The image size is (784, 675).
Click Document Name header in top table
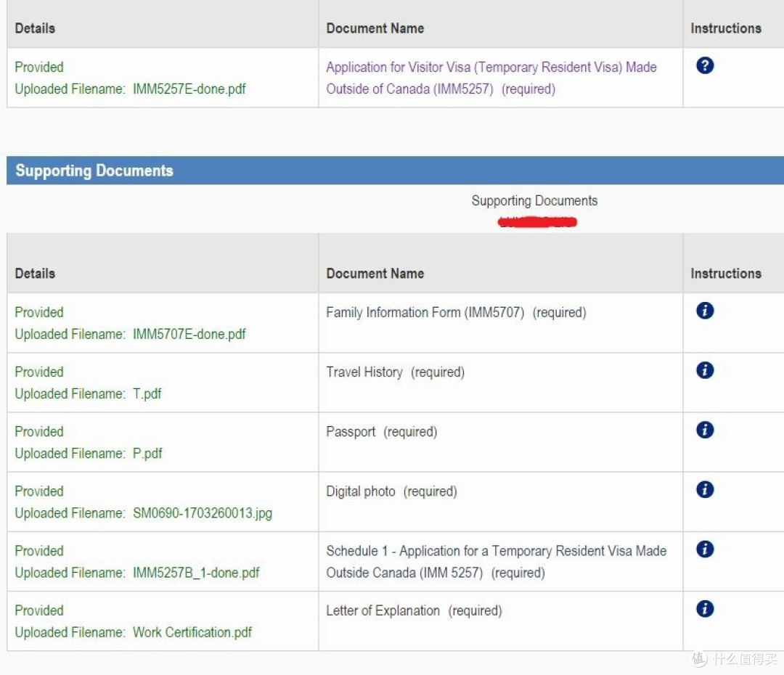(x=375, y=28)
